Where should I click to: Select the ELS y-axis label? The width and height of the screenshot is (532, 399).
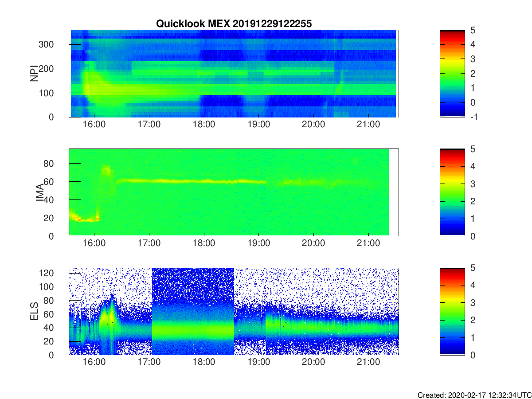34,311
